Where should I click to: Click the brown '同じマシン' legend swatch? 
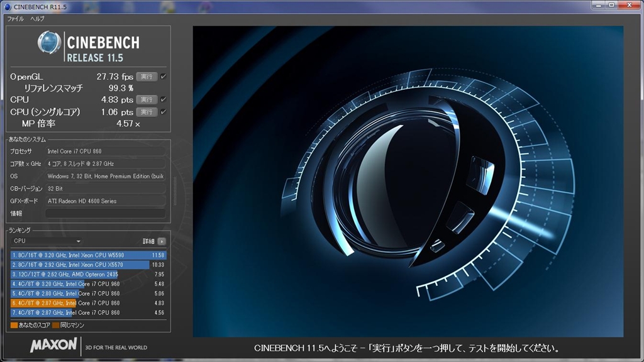coord(55,326)
